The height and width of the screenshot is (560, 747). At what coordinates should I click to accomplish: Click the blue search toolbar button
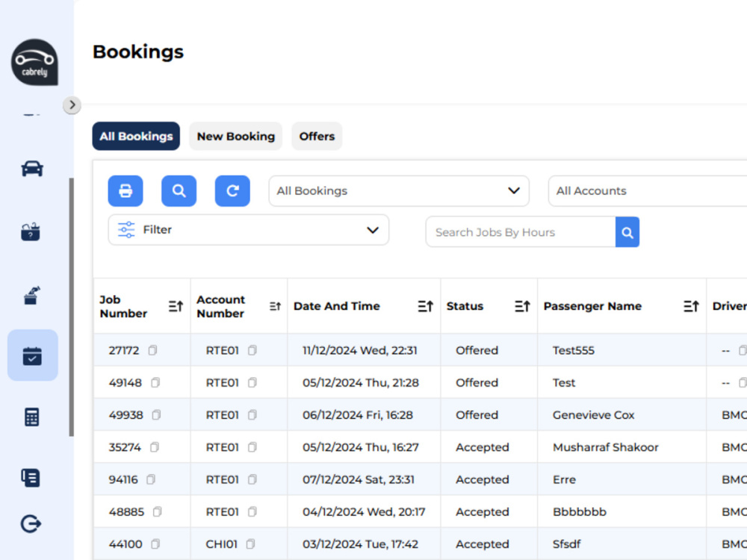coord(179,191)
